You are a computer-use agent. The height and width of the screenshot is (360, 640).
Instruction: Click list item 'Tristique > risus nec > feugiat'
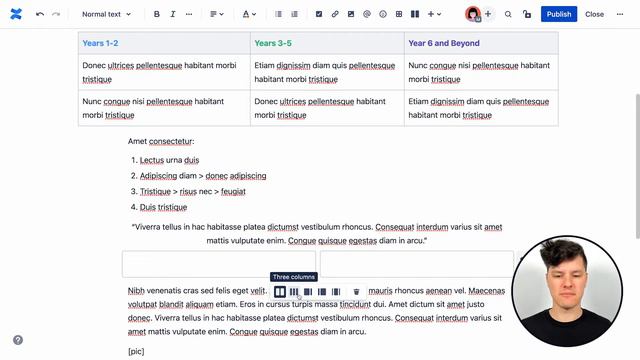(193, 191)
